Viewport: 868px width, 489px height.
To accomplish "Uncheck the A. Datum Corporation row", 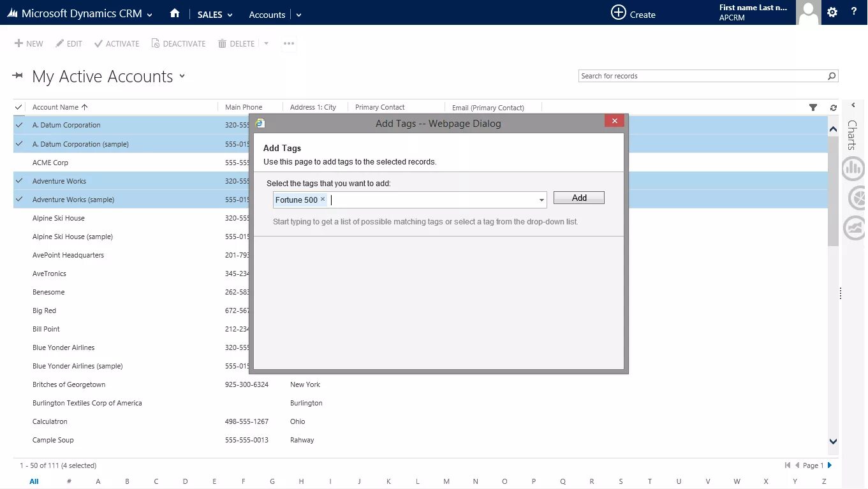I will [19, 125].
